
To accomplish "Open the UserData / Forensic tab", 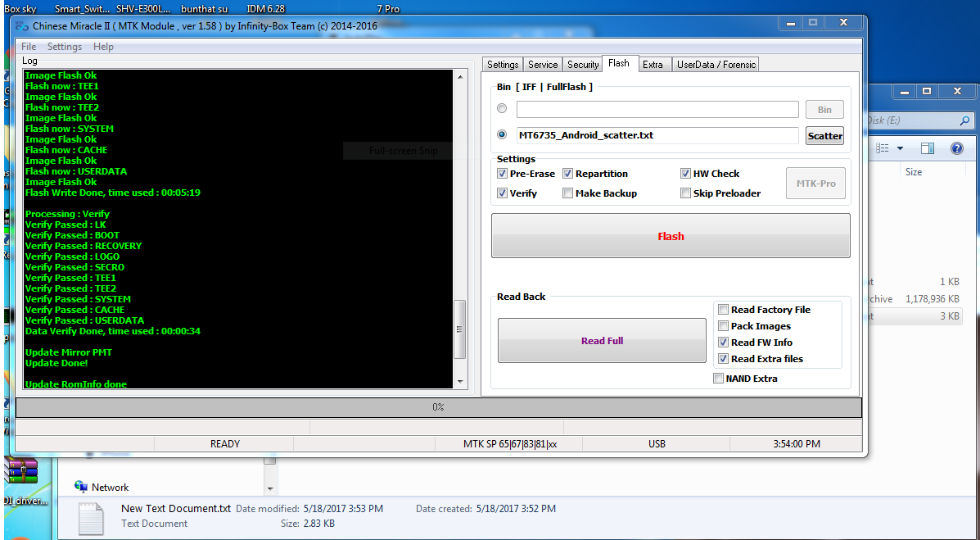I will pos(716,65).
